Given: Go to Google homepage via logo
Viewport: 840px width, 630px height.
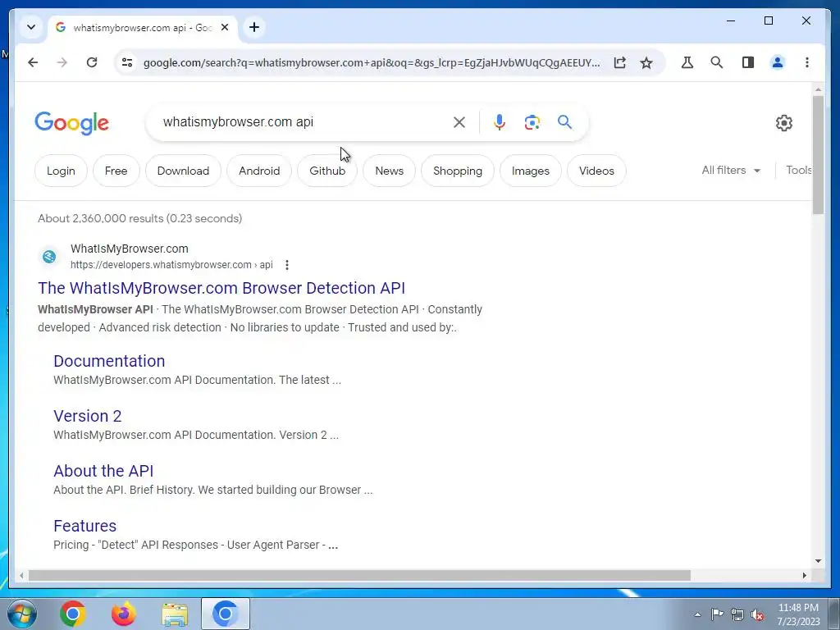Looking at the screenshot, I should click(x=72, y=123).
